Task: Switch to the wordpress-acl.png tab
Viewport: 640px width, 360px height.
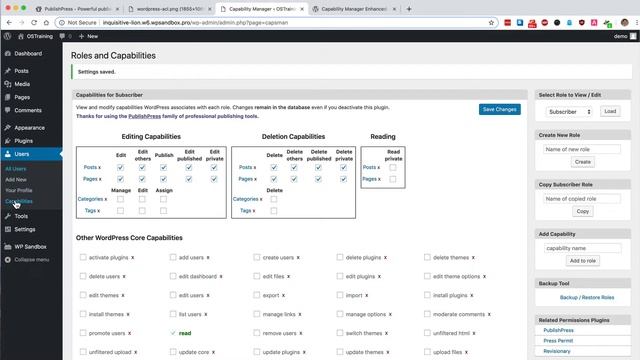Action: click(x=170, y=9)
